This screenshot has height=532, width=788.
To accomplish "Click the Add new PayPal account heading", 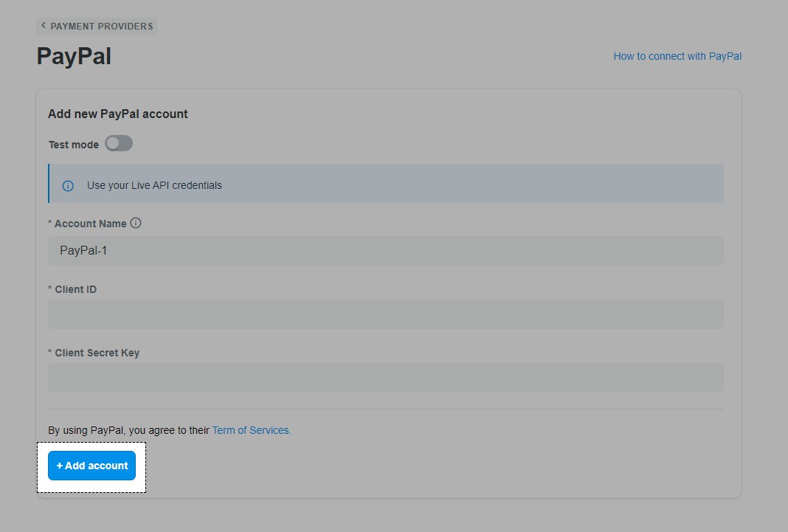I will [118, 114].
